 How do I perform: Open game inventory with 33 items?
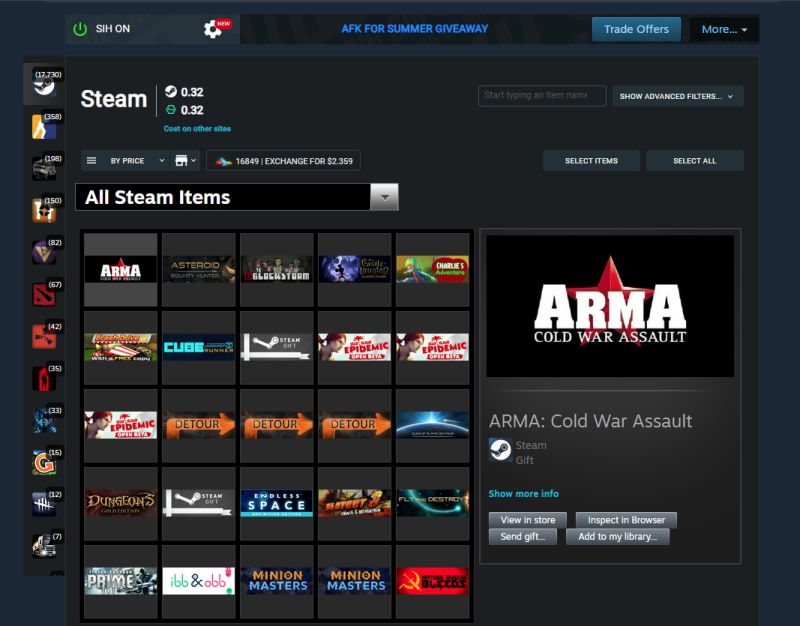[x=44, y=420]
